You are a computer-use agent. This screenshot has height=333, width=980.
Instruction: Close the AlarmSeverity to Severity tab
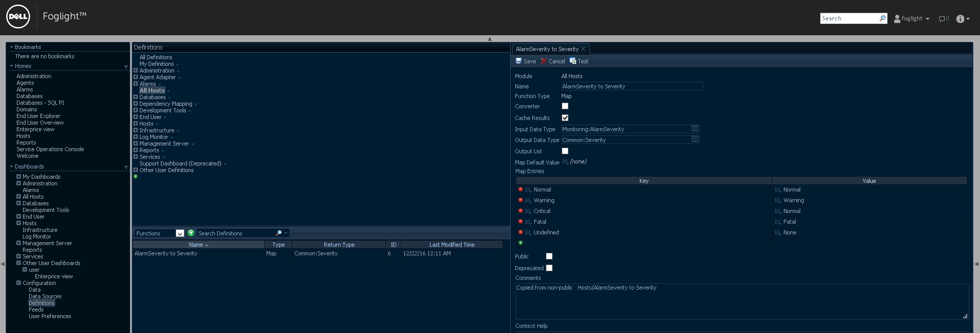tap(583, 49)
